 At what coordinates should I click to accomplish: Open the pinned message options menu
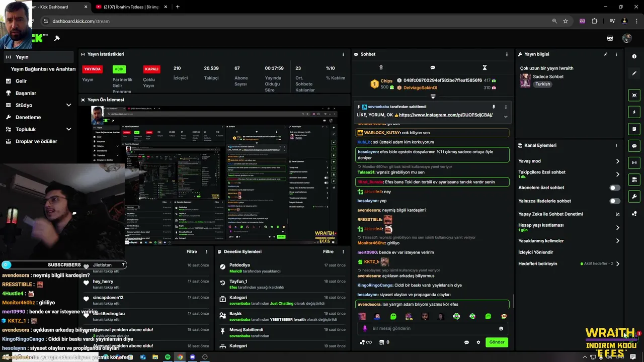[x=506, y=107]
